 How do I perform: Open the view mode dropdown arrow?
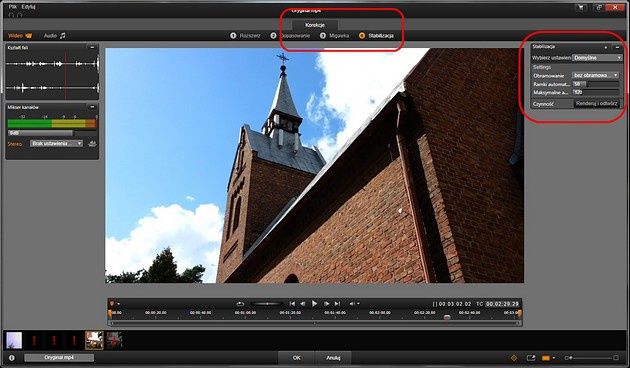pos(554,358)
